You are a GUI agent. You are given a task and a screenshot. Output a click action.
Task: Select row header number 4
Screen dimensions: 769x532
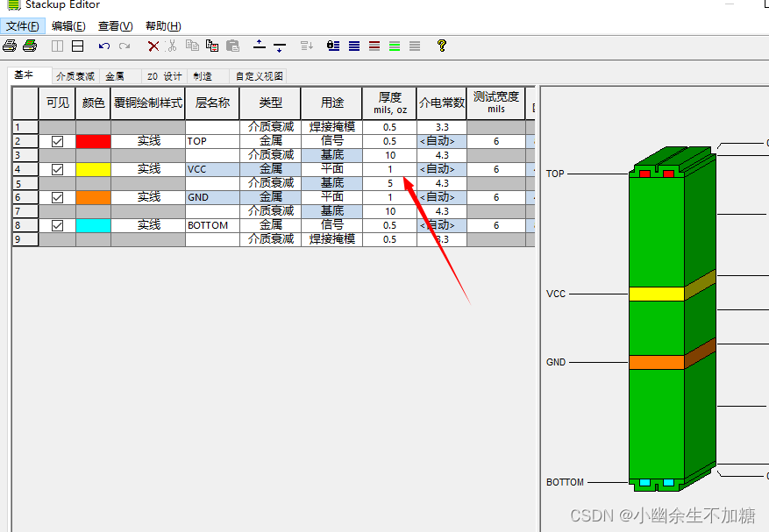25,170
